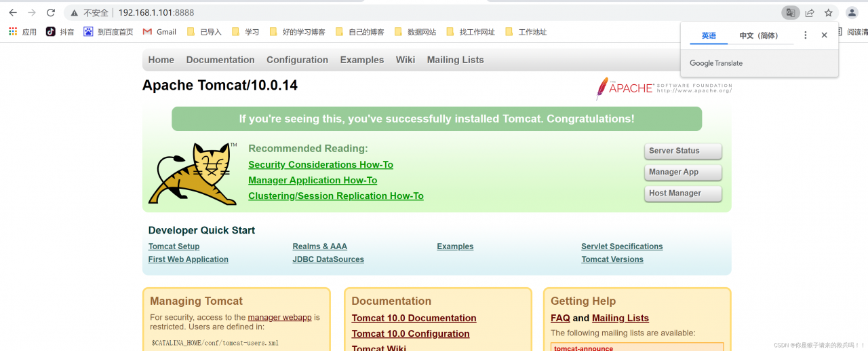Open the Home nav item
Viewport: 868px width, 351px height.
(161, 60)
